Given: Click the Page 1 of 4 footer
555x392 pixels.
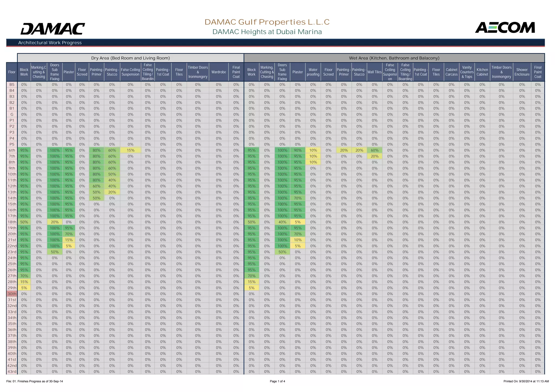Looking at the screenshot, I should pyautogui.click(x=277, y=381).
